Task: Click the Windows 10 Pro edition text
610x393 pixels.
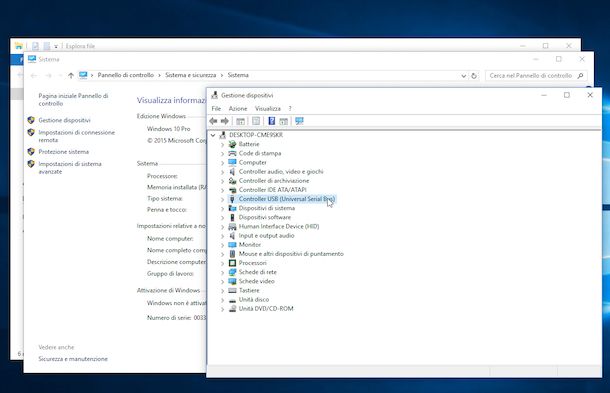Action: point(168,129)
